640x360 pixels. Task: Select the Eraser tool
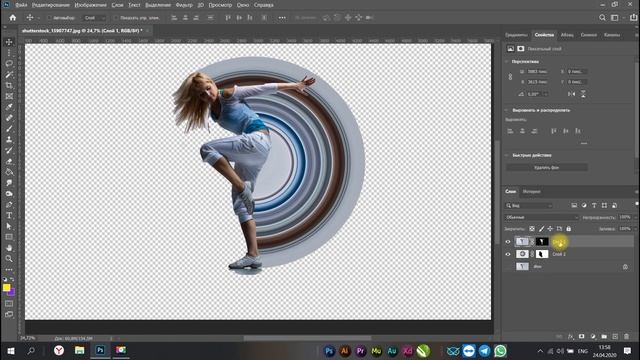(x=9, y=161)
